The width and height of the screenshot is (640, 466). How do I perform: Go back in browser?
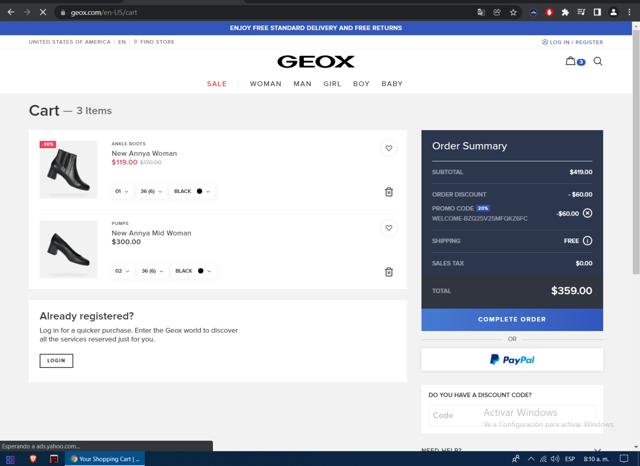tap(11, 12)
